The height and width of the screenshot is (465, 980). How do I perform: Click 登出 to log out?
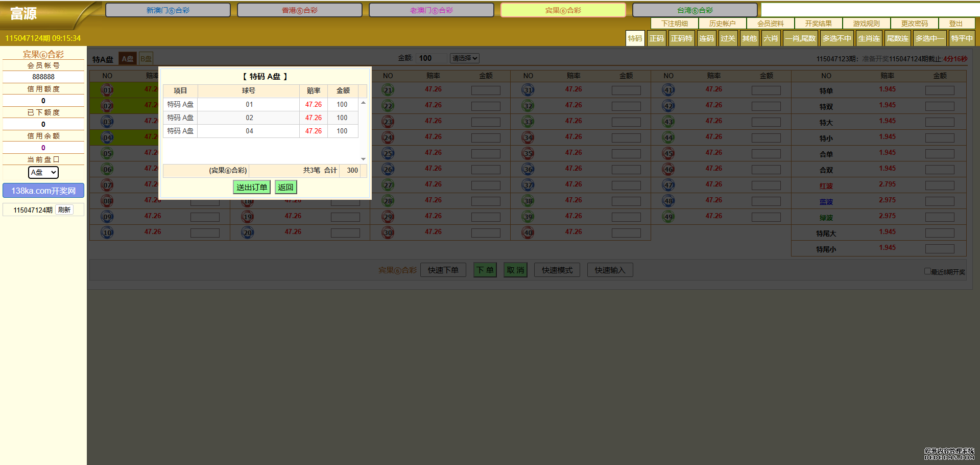[956, 24]
